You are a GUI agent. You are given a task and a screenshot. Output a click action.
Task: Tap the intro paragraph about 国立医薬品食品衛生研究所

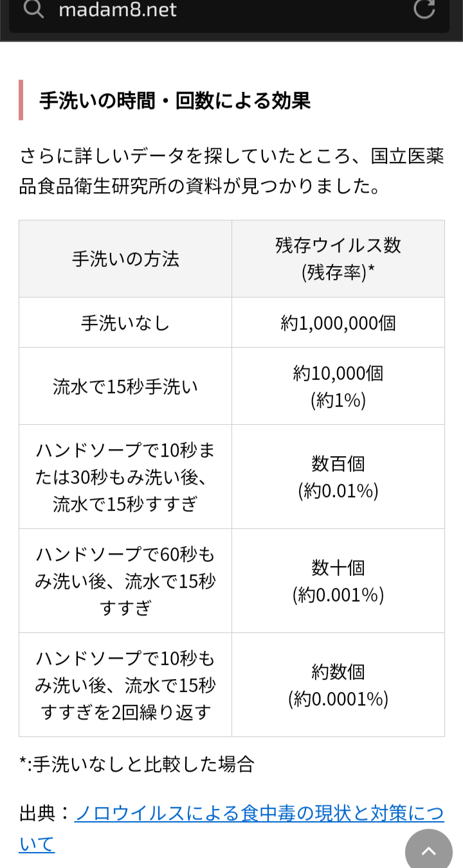coord(232,171)
